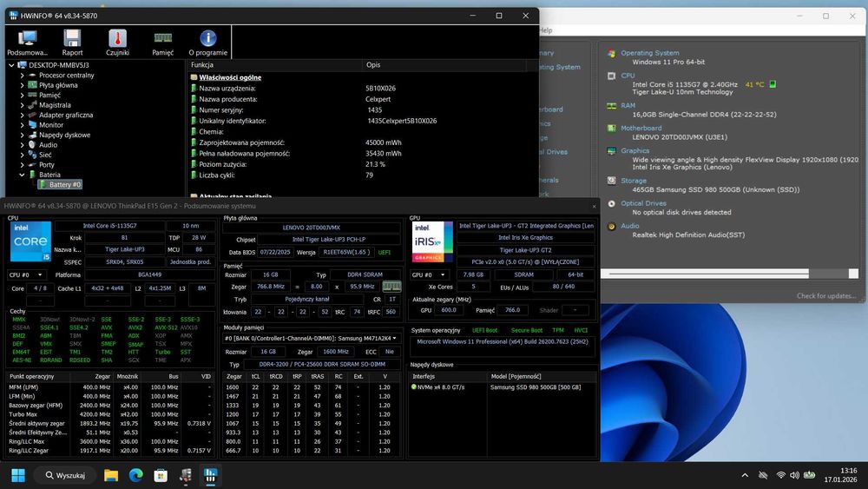Screen dimensions: 868x489
Task: Select Audio in device tree
Action: coord(48,145)
